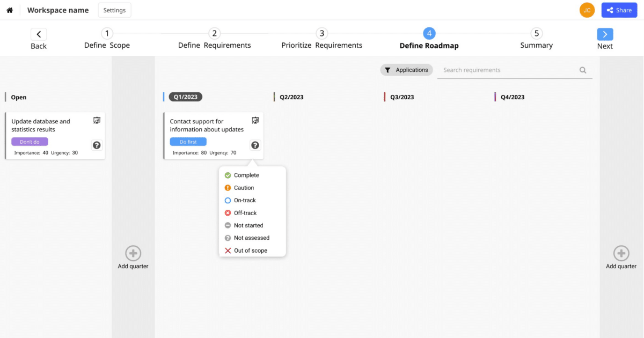
Task: Click the Share button
Action: 619,10
